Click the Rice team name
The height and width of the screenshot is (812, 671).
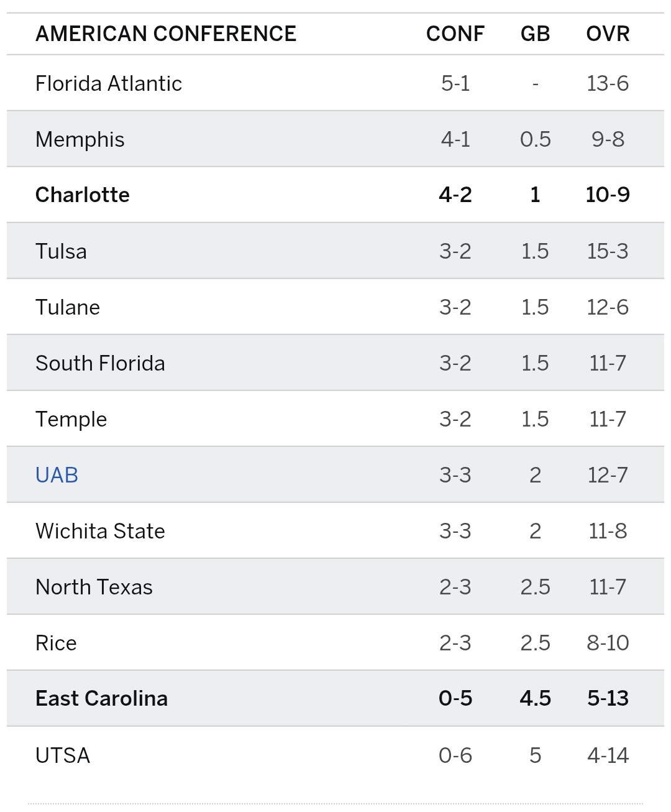[56, 643]
